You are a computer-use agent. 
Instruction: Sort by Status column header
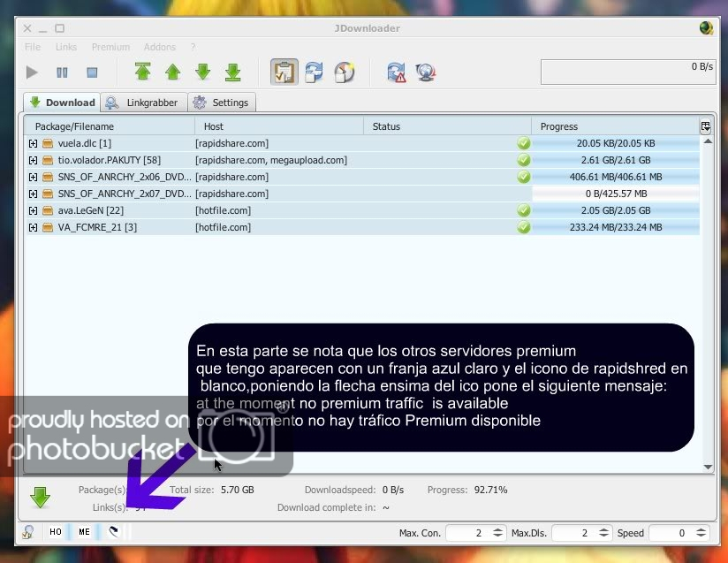447,126
